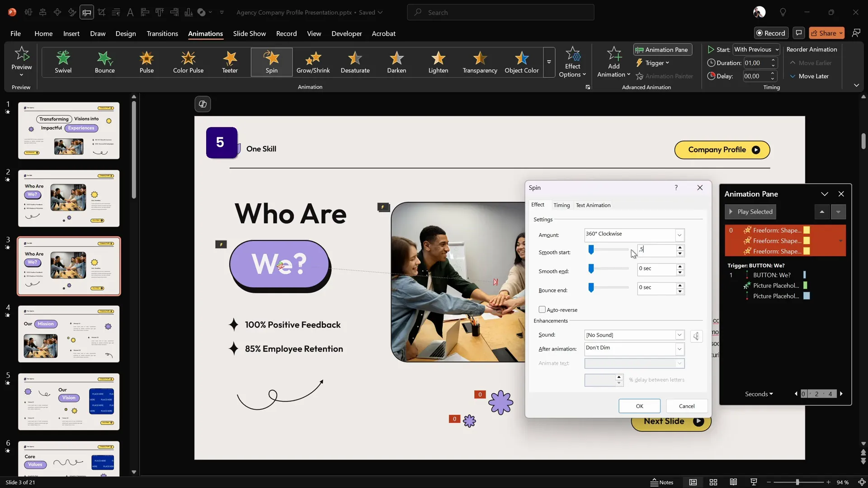Open the Transitions ribbon tab
Viewport: 868px width, 488px height.
(x=162, y=33)
